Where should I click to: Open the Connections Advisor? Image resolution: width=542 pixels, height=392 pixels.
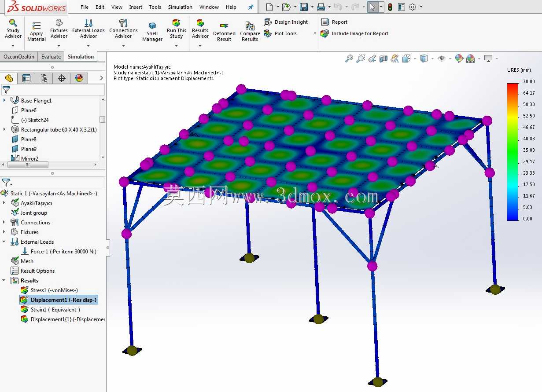pyautogui.click(x=123, y=29)
